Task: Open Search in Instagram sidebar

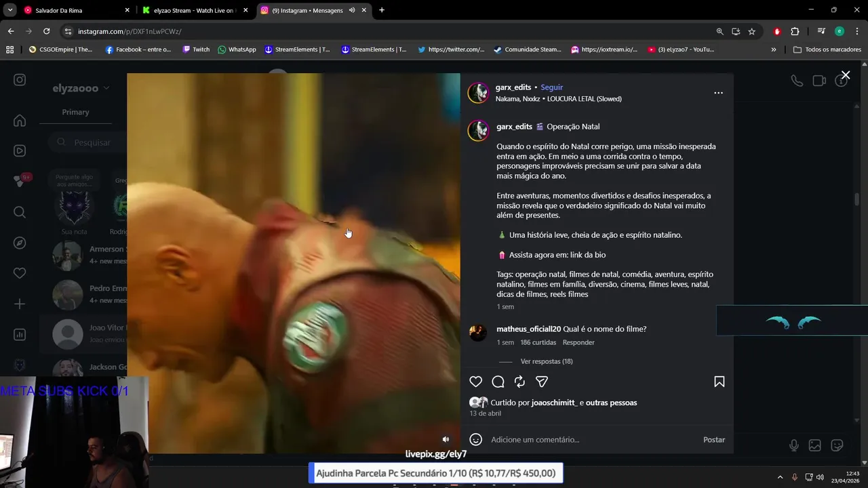Action: 20,212
